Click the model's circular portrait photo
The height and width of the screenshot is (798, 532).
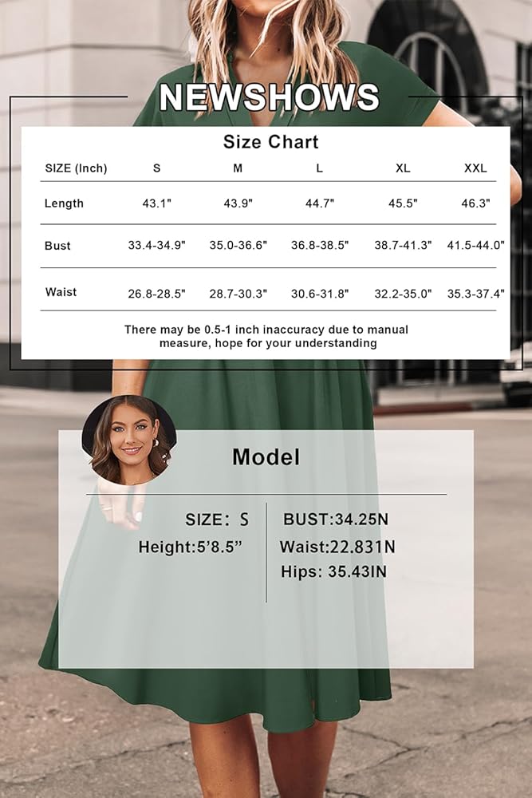pos(128,440)
